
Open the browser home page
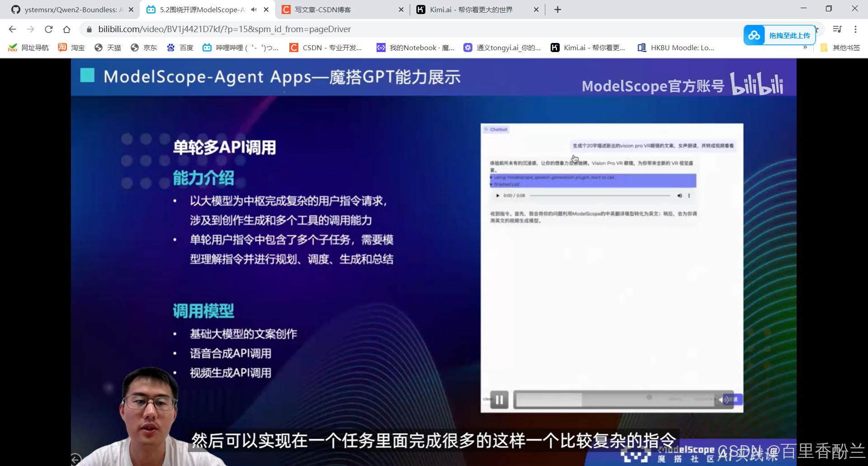pos(66,29)
